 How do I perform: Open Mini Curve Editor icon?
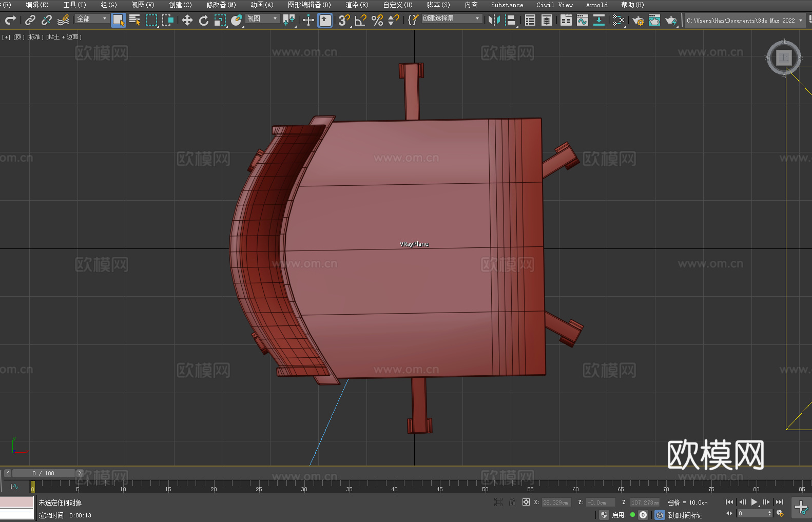tap(14, 486)
